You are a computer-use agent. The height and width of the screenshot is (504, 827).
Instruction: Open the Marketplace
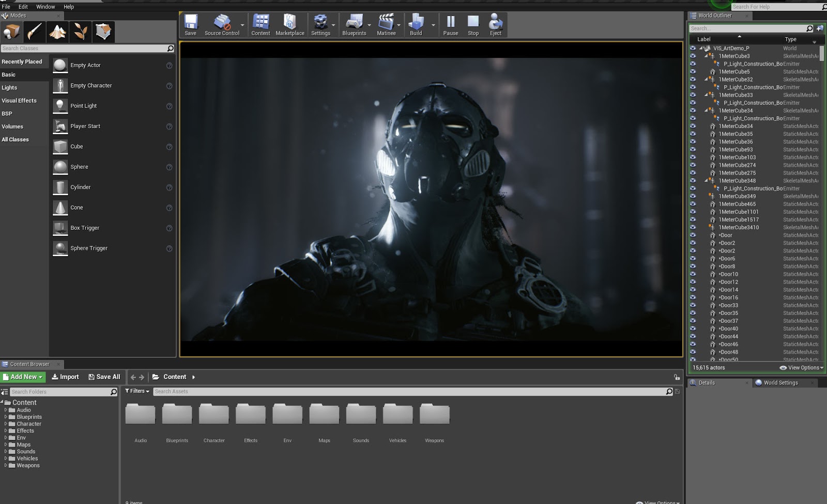(x=289, y=24)
